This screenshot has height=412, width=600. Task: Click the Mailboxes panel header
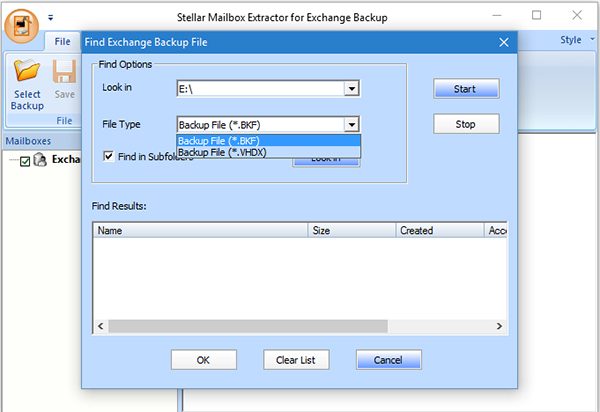42,141
